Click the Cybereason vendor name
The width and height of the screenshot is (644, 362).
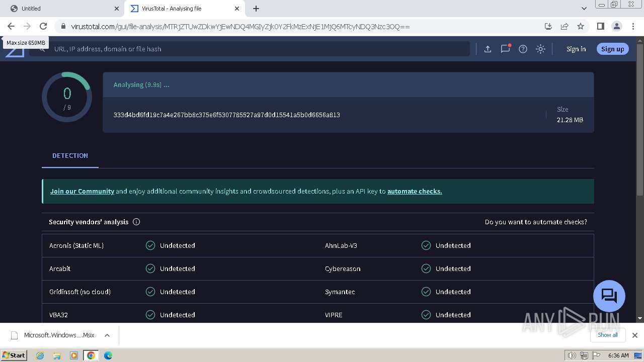(x=343, y=268)
